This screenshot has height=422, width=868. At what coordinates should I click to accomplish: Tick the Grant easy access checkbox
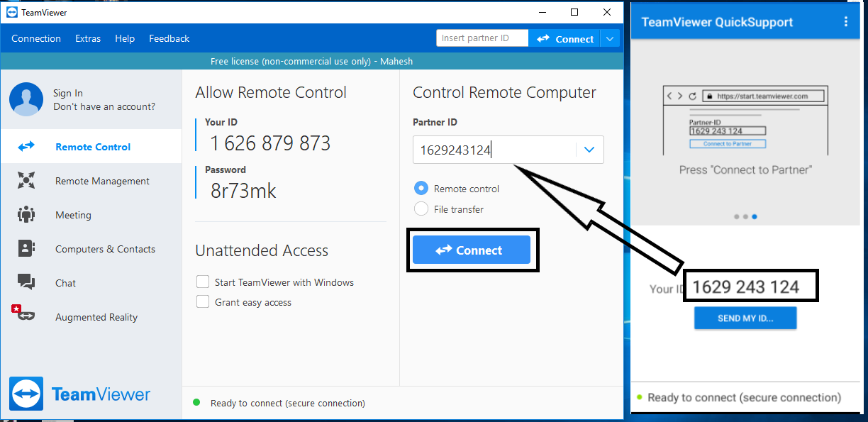click(203, 302)
